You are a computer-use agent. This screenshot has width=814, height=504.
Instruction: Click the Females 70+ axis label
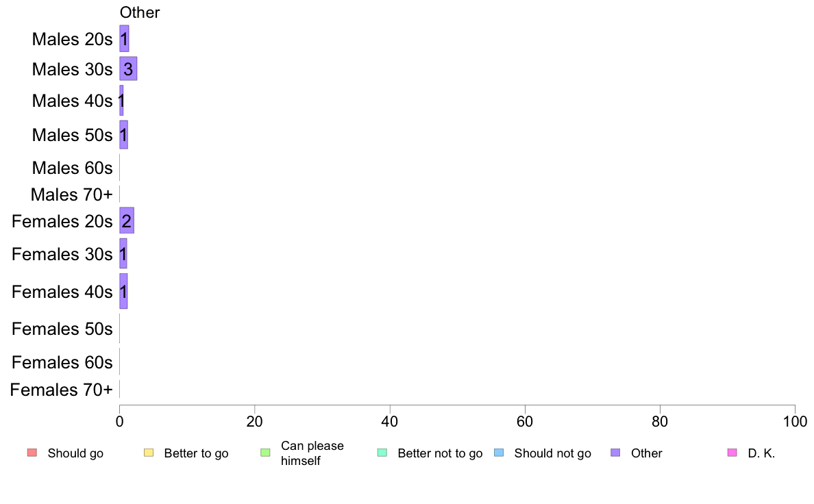click(61, 390)
